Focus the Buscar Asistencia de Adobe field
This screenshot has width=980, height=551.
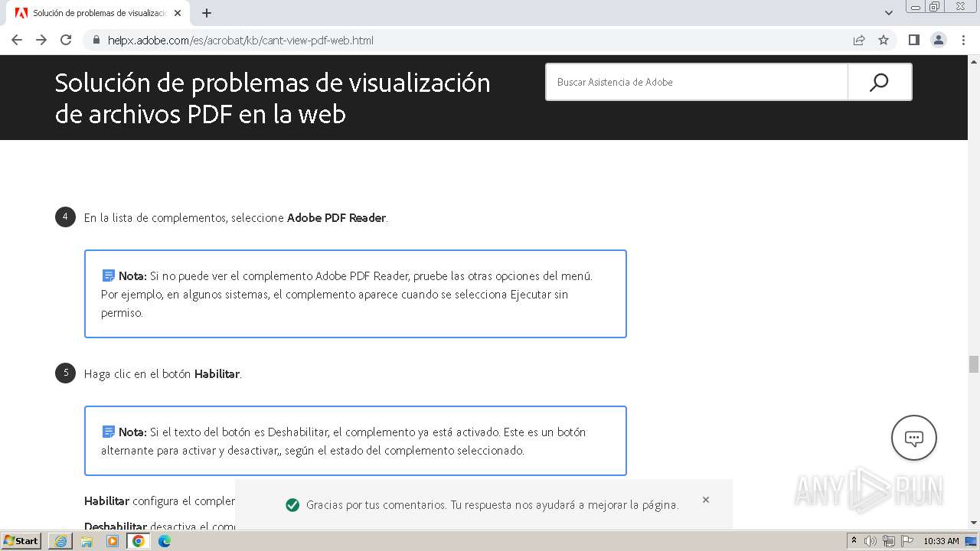tap(697, 82)
